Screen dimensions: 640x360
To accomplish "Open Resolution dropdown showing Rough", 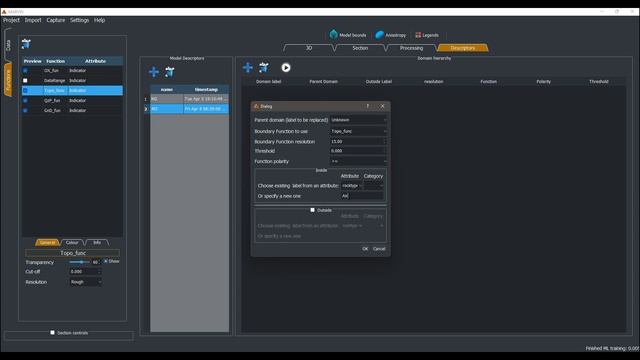I will 85,282.
